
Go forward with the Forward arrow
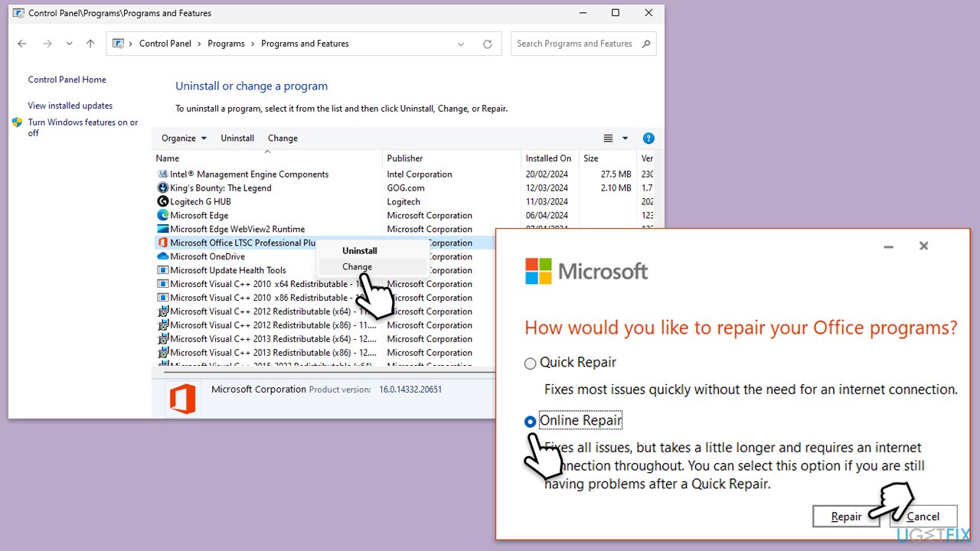click(x=47, y=44)
